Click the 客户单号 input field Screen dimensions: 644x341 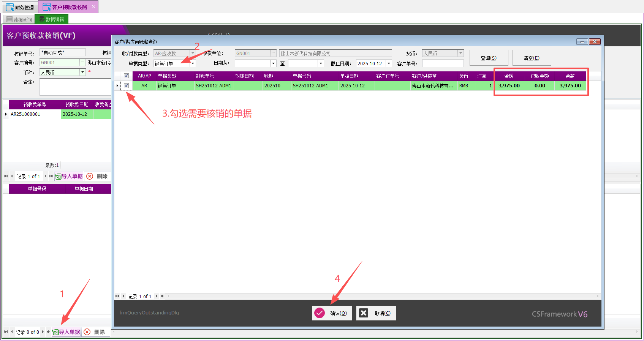(443, 64)
